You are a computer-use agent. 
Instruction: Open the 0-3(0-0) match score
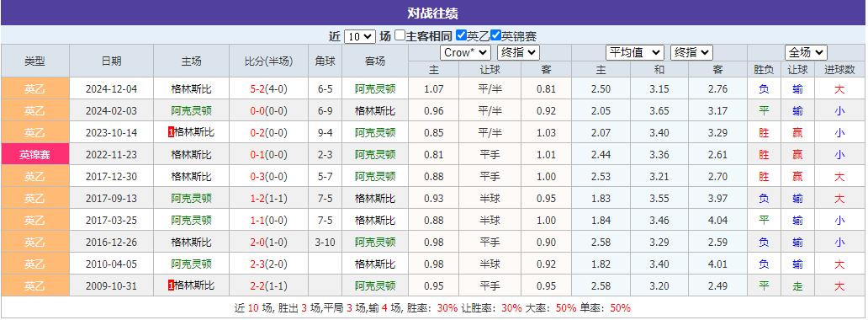tap(268, 176)
